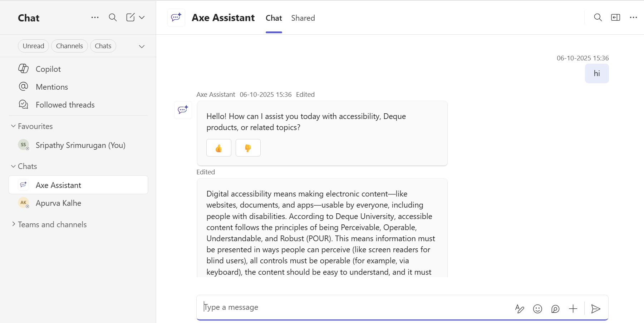Open the chat with Apurva Kalhe

(x=58, y=203)
